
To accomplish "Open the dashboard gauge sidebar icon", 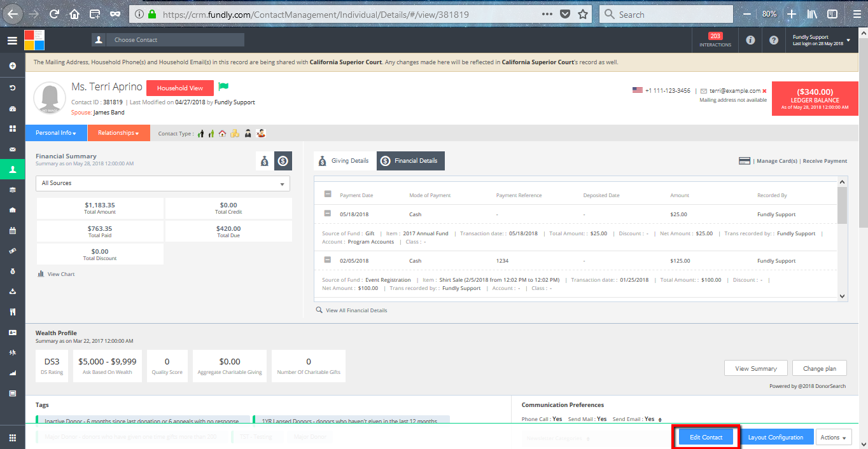I will [x=12, y=108].
